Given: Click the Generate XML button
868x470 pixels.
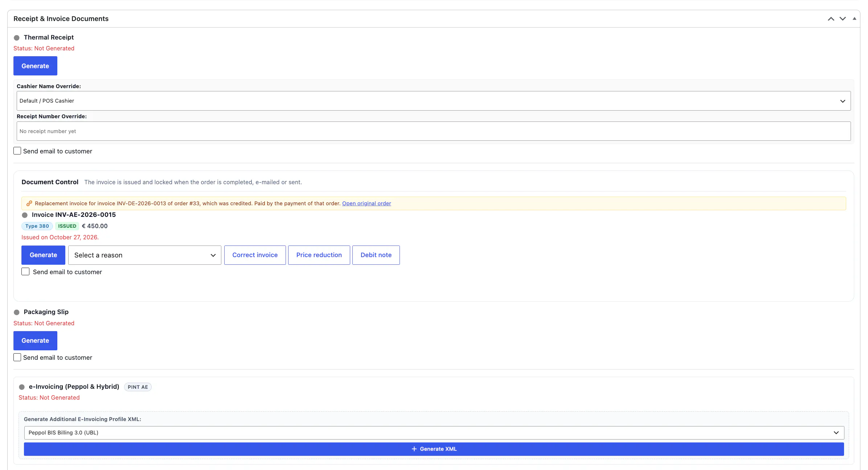Looking at the screenshot, I should click(434, 449).
